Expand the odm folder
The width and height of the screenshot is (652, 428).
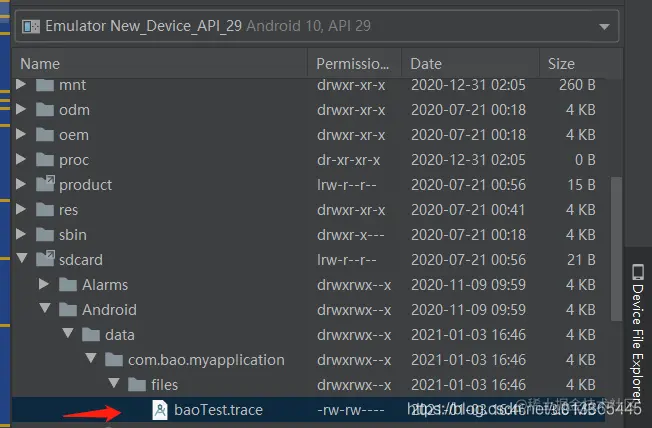[x=21, y=109]
